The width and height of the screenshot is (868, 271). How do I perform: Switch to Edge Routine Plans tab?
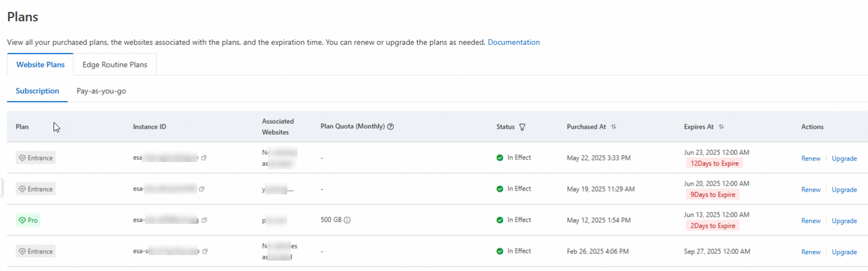[115, 65]
